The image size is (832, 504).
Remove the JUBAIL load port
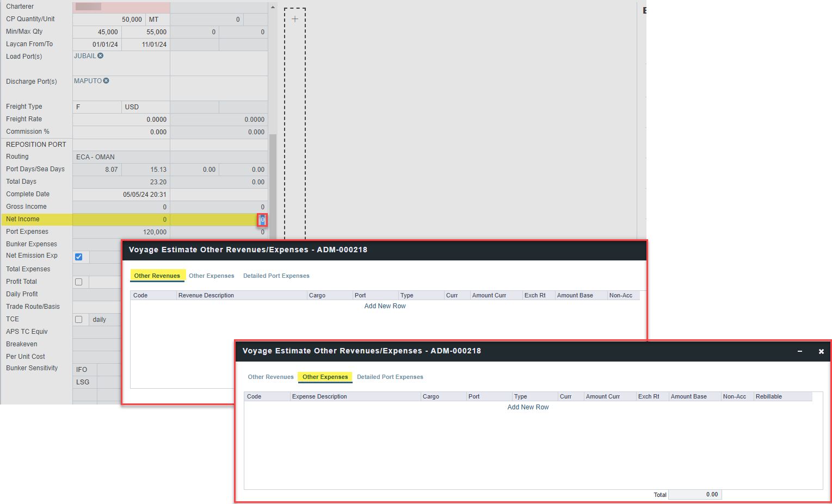coord(101,56)
